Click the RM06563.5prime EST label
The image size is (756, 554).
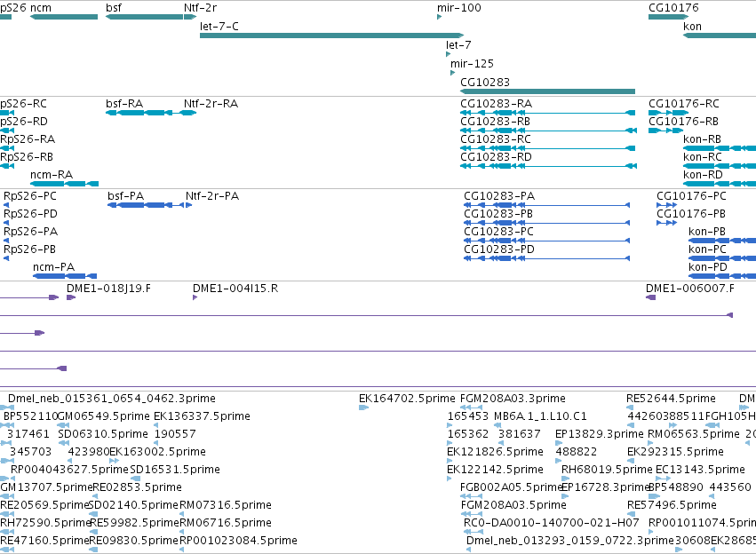pos(693,434)
